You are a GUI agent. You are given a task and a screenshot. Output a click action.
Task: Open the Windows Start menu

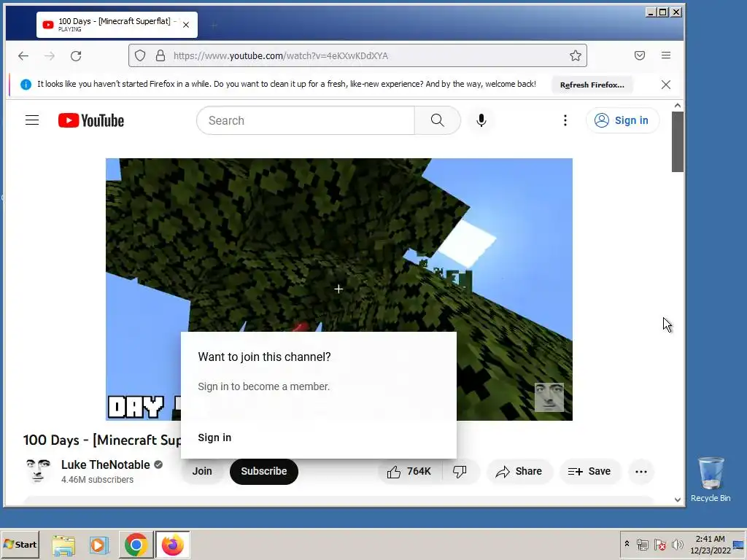(20, 544)
